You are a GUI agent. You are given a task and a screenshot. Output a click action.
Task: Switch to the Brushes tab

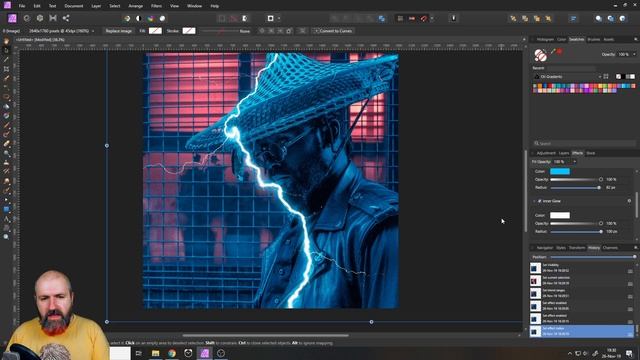point(593,39)
